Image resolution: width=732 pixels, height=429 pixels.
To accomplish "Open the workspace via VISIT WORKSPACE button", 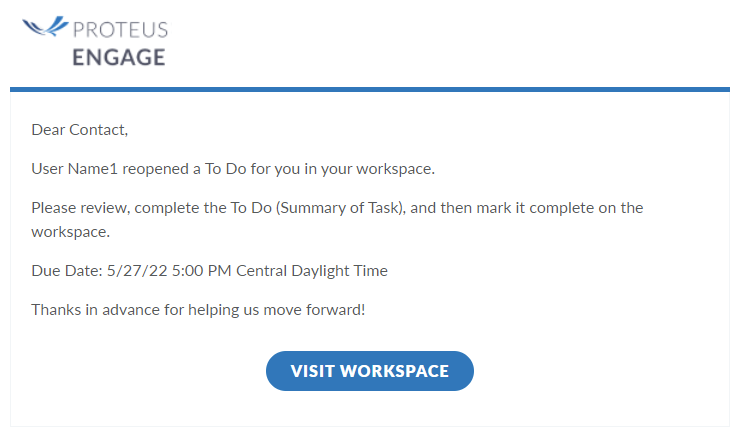I will point(370,371).
